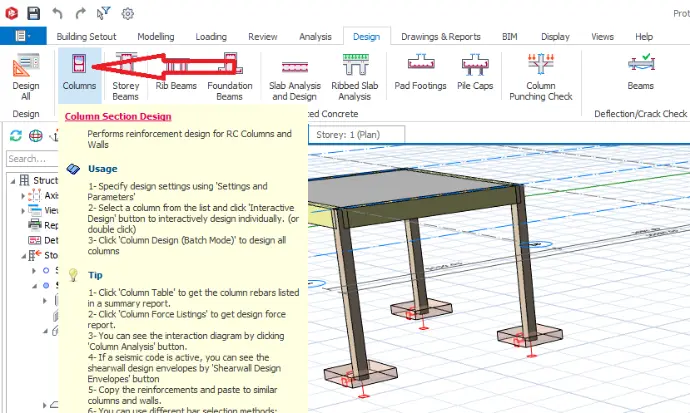690x413 pixels.
Task: Follow the Column Section Design link
Action: (x=118, y=117)
